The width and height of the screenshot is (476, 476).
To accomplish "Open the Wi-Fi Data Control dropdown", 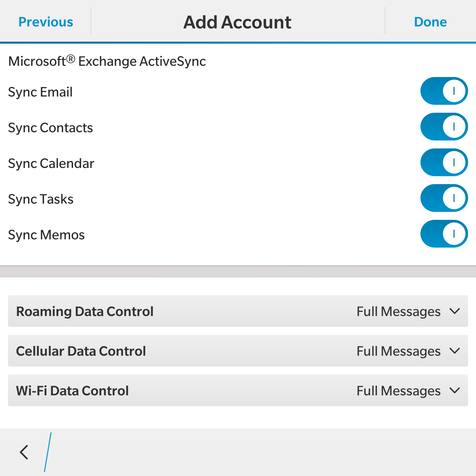I will click(x=238, y=390).
